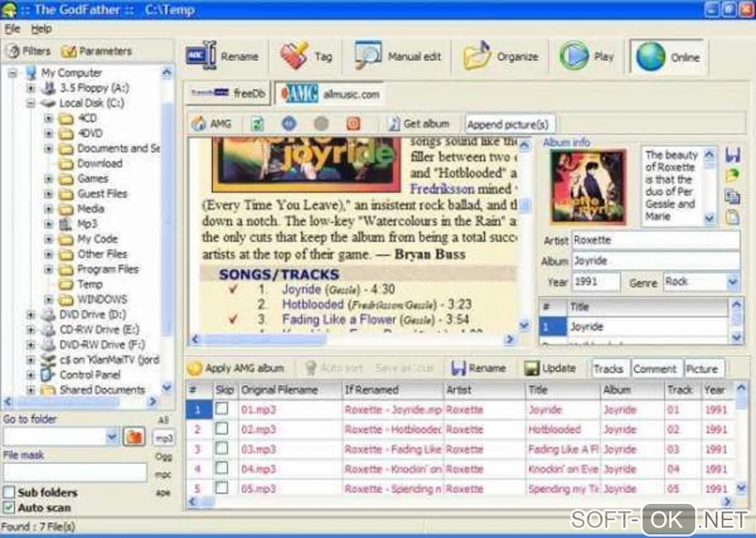Open the Play tool
Image resolution: width=756 pixels, height=538 pixels.
click(586, 56)
